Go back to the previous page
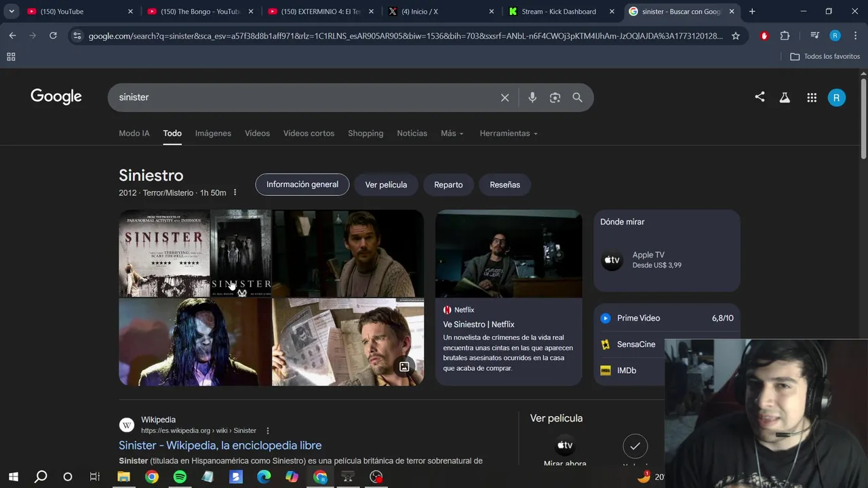Image resolution: width=868 pixels, height=488 pixels. (x=12, y=35)
